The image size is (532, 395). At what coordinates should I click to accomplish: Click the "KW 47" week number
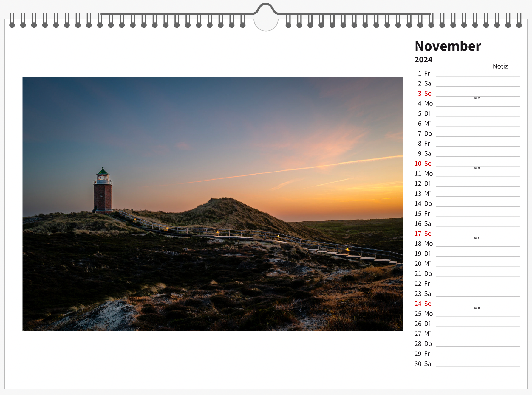pos(477,238)
